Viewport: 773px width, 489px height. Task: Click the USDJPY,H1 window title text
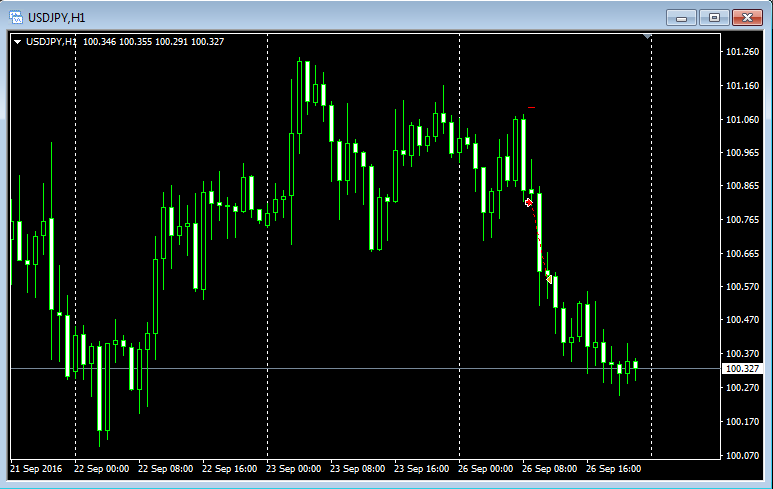[57, 18]
